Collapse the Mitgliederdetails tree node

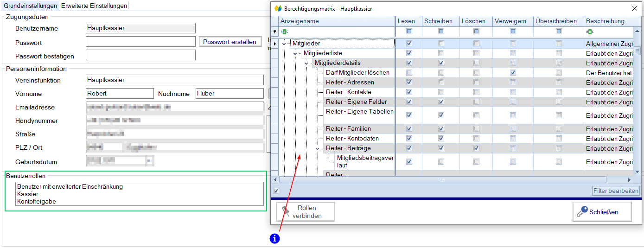[x=306, y=63]
